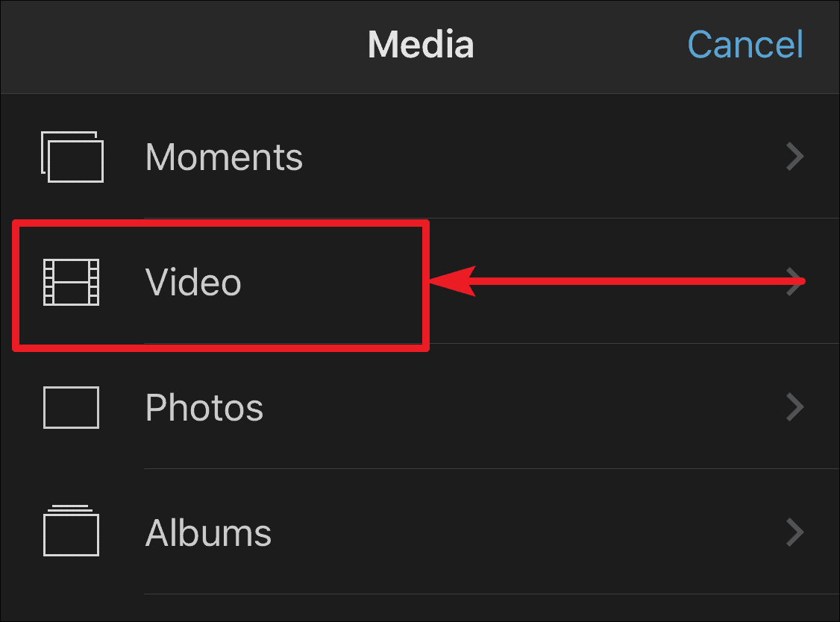Click the red arrowhead pointing at Video

click(x=453, y=281)
